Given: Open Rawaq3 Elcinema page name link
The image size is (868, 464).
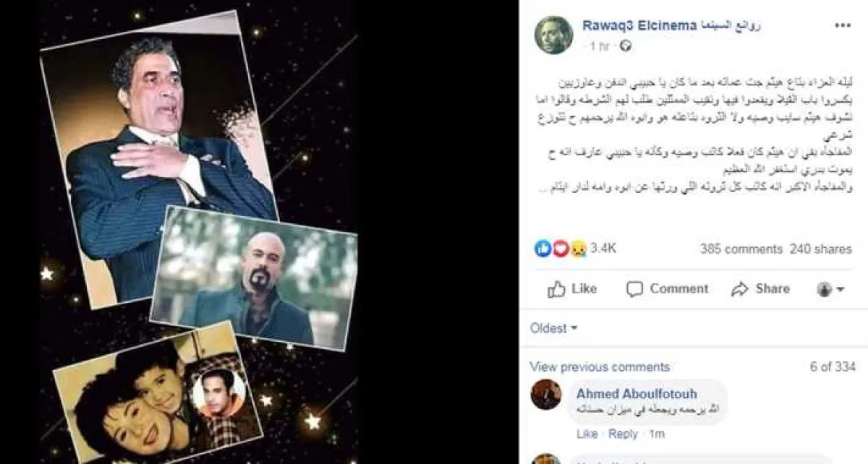Looking at the screenshot, I should pyautogui.click(x=671, y=25).
